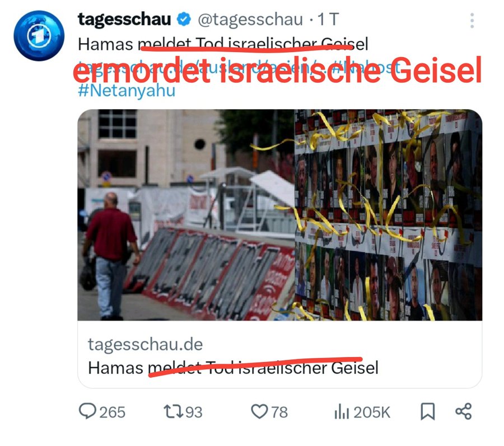Click the tagesschau.de card domain text
Screen dimensions: 504x446
[145, 345]
